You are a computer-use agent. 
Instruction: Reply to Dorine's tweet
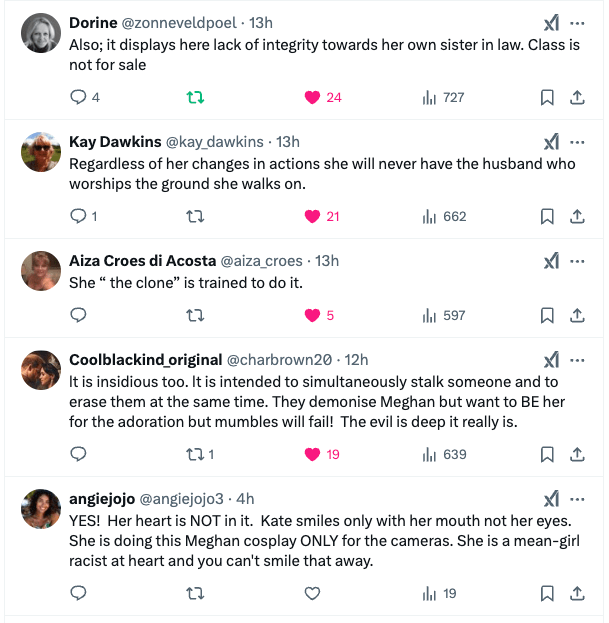point(79,97)
